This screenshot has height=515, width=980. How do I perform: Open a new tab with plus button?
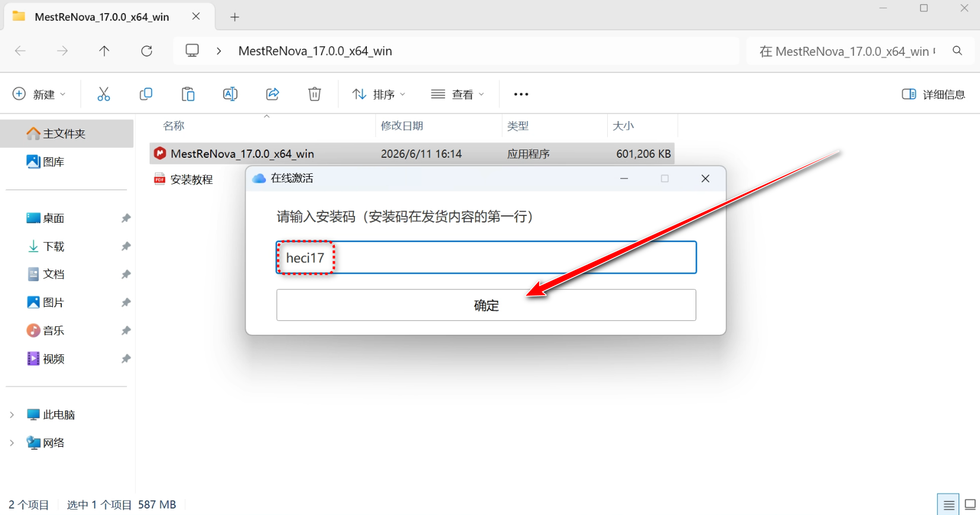234,17
